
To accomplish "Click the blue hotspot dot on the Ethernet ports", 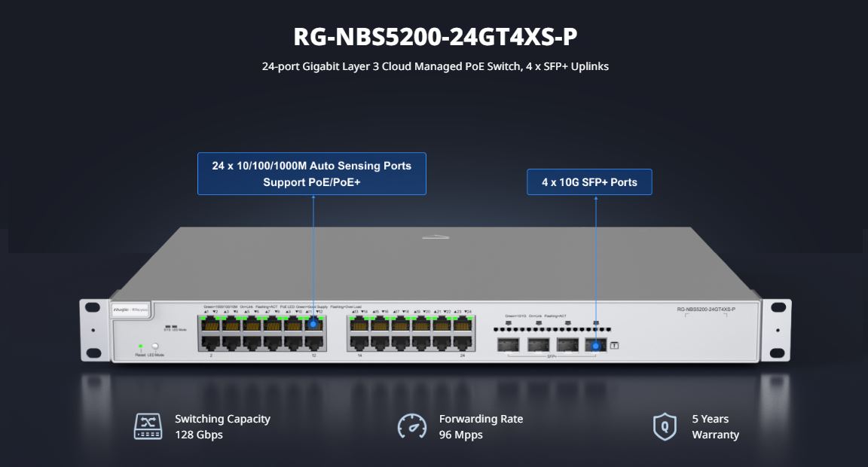I will pyautogui.click(x=313, y=324).
